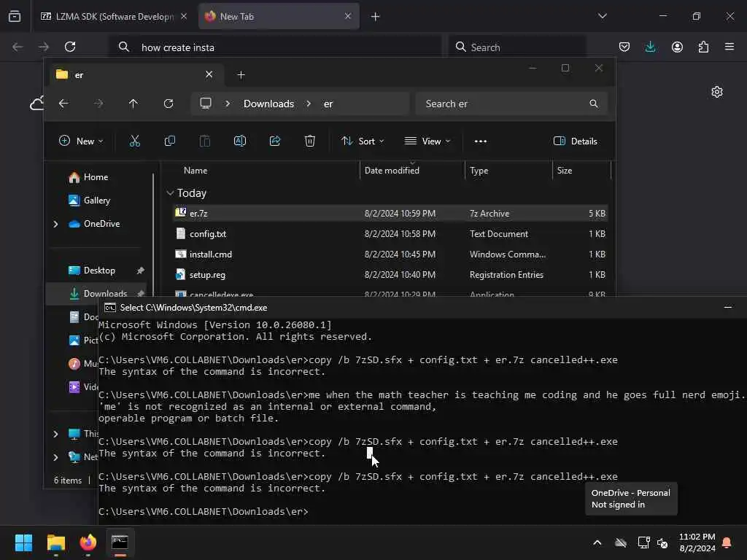Screen dimensions: 747x560
Task: Click Cut icon in File Explorer toolbar
Action: [135, 141]
